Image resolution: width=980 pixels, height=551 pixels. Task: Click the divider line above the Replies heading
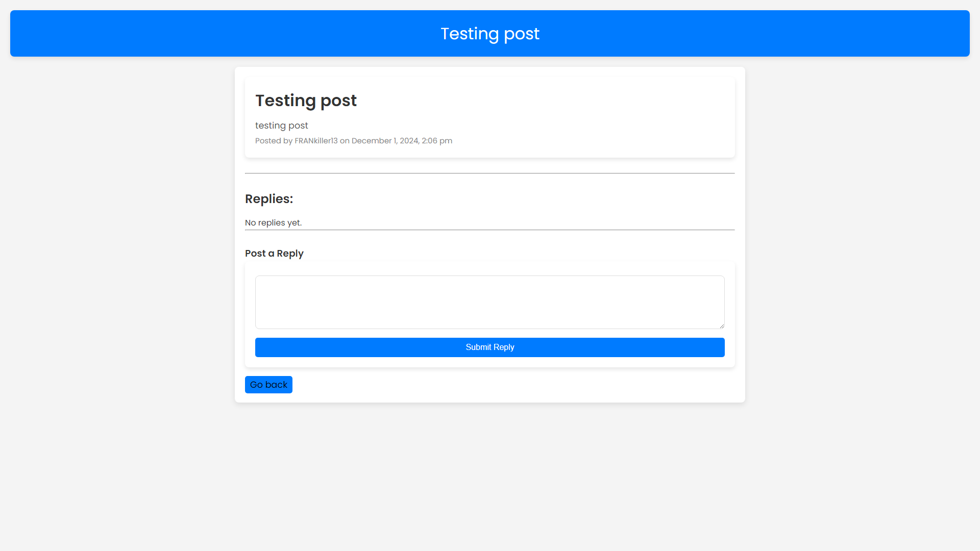(489, 173)
